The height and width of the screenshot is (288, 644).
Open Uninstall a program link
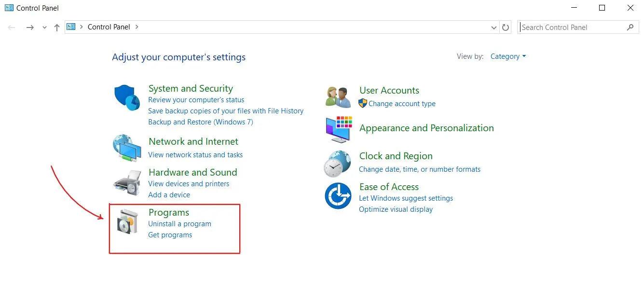click(179, 224)
